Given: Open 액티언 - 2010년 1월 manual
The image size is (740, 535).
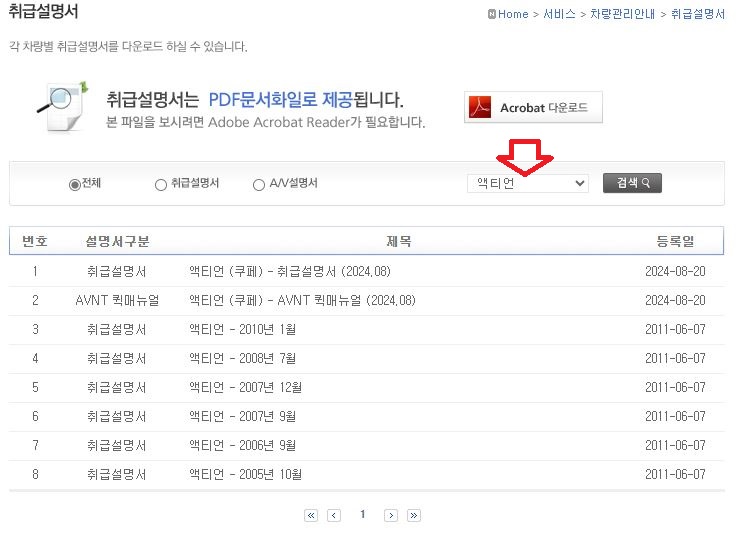Looking at the screenshot, I should coord(243,329).
